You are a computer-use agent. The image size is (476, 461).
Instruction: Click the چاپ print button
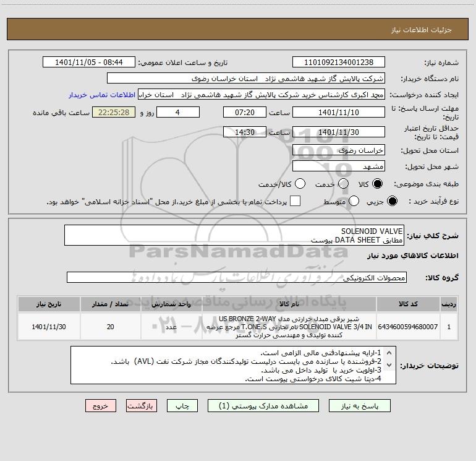click(x=182, y=406)
